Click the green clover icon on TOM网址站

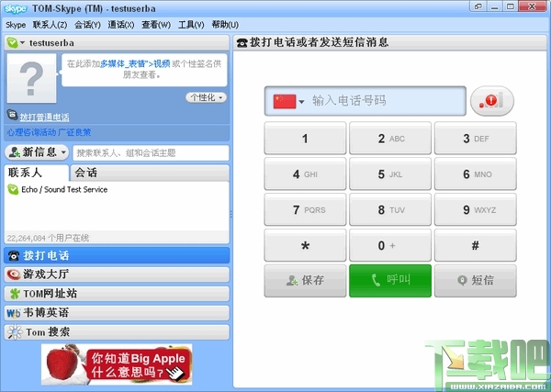click(15, 294)
